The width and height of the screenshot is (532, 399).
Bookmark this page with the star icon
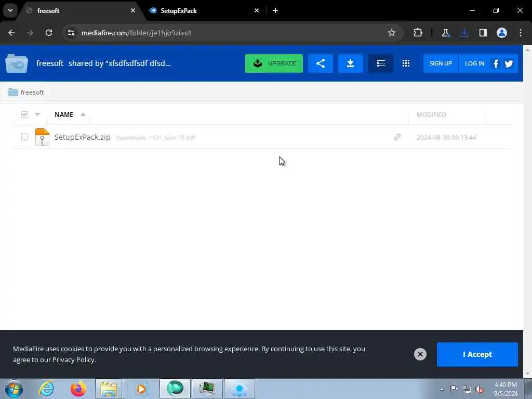click(392, 33)
